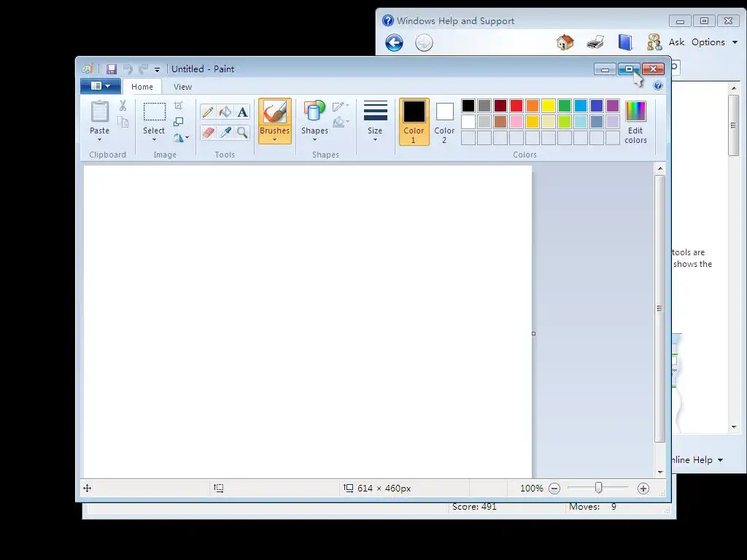Pick the green color swatch
Screen dimensions: 747x560
pos(565,106)
